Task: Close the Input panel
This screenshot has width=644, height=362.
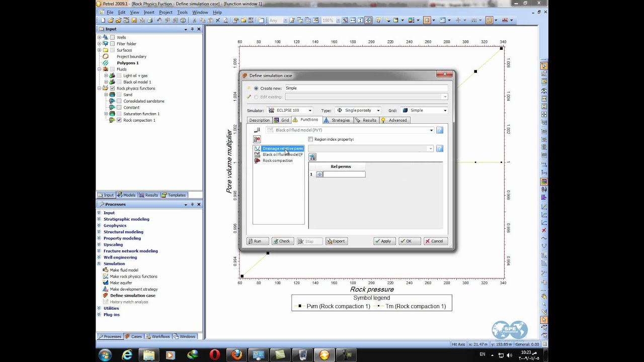Action: (199, 29)
